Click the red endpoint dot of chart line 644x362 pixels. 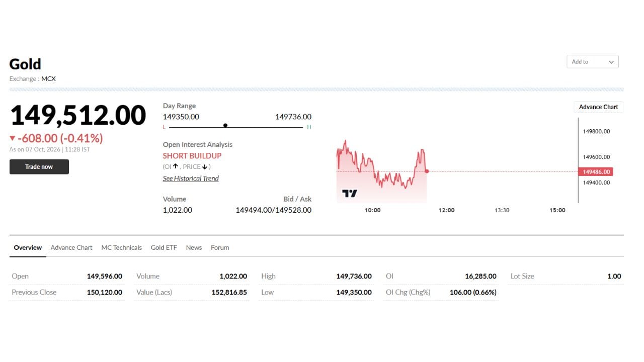(427, 171)
